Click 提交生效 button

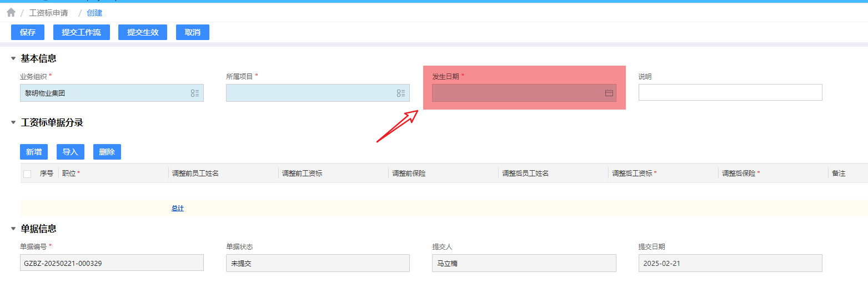143,32
